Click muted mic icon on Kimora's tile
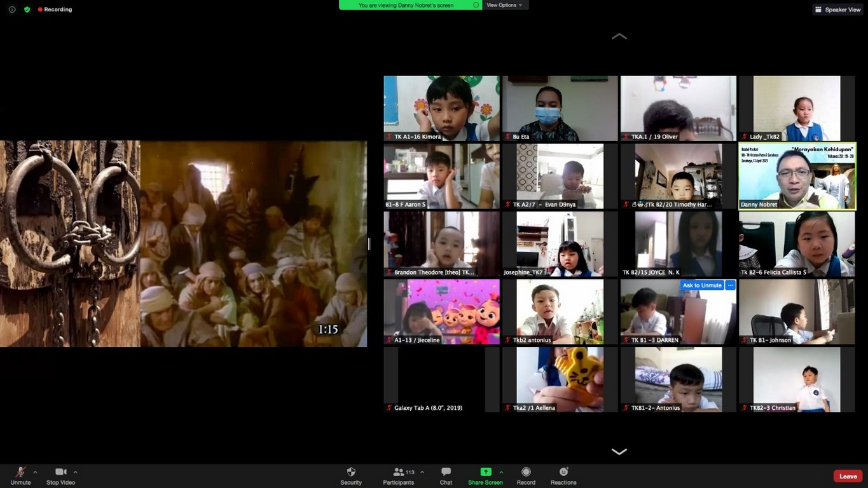868x488 pixels. click(389, 137)
